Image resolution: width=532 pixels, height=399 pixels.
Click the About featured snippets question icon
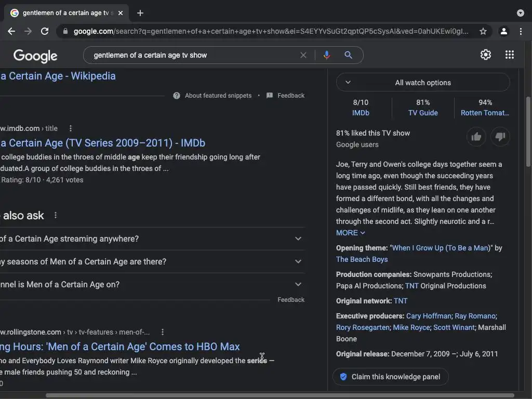[177, 96]
